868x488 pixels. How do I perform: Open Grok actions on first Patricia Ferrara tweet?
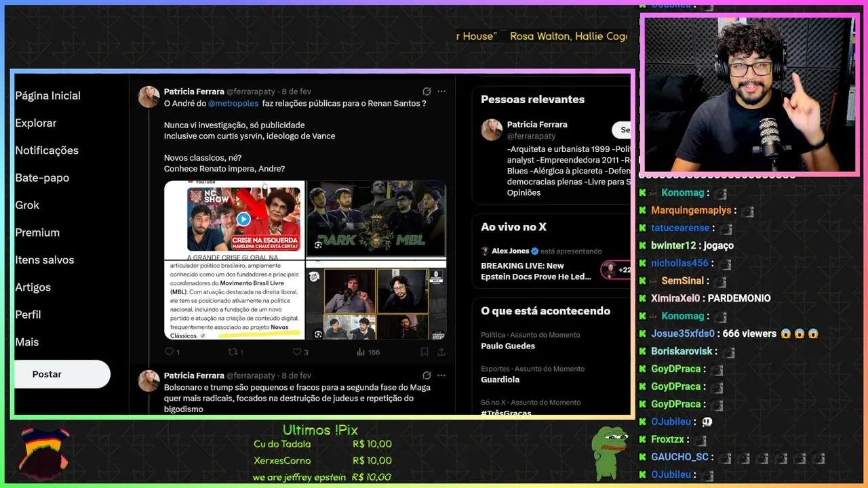click(x=427, y=91)
